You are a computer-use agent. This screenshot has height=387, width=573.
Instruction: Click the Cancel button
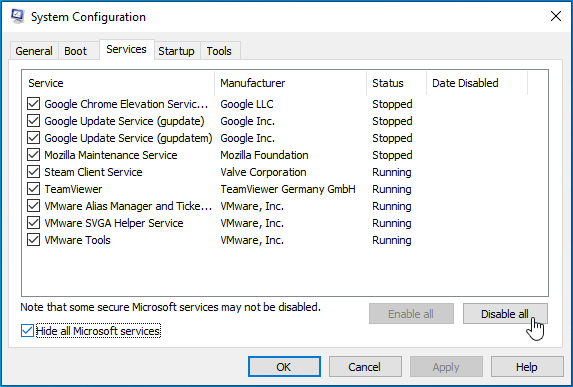[x=365, y=367]
